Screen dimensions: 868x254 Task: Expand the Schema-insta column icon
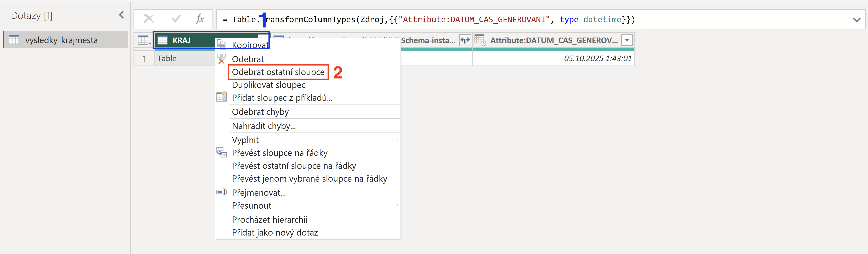(x=465, y=40)
